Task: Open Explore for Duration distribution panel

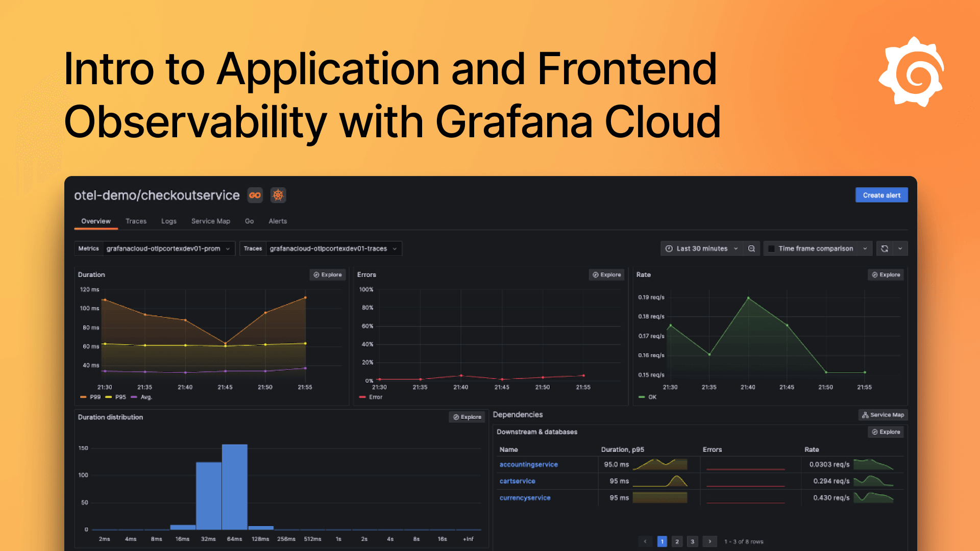Action: point(467,417)
